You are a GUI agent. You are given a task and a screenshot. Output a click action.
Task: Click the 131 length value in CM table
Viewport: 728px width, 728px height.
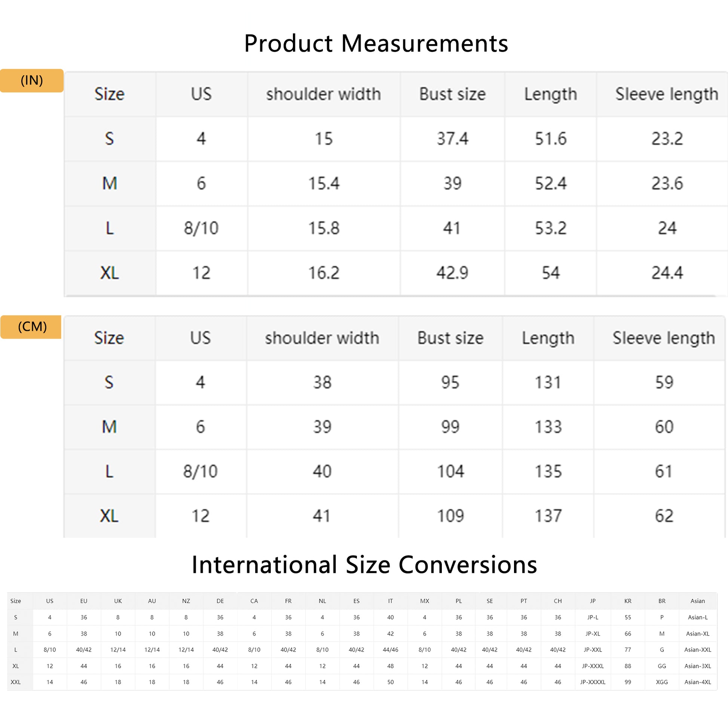click(548, 382)
